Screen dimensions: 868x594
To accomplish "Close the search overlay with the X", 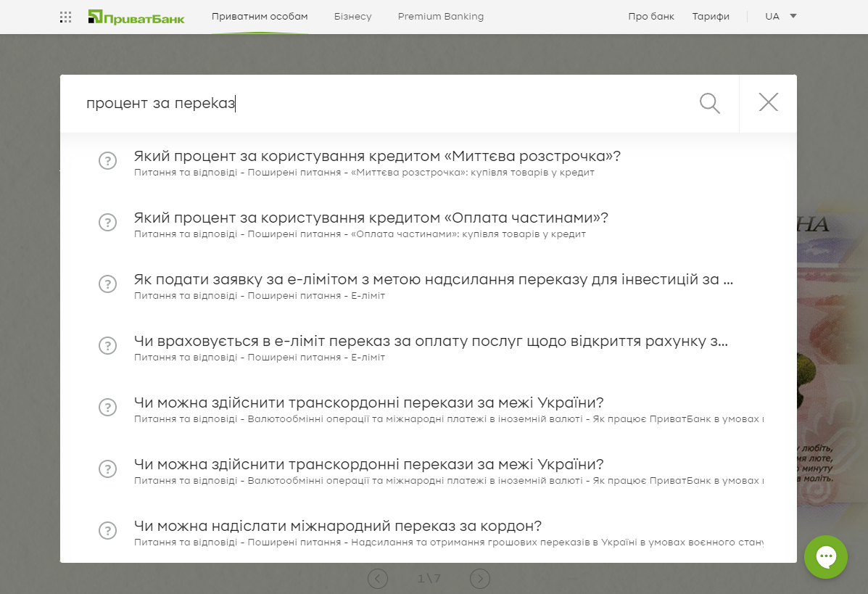I will coord(767,103).
